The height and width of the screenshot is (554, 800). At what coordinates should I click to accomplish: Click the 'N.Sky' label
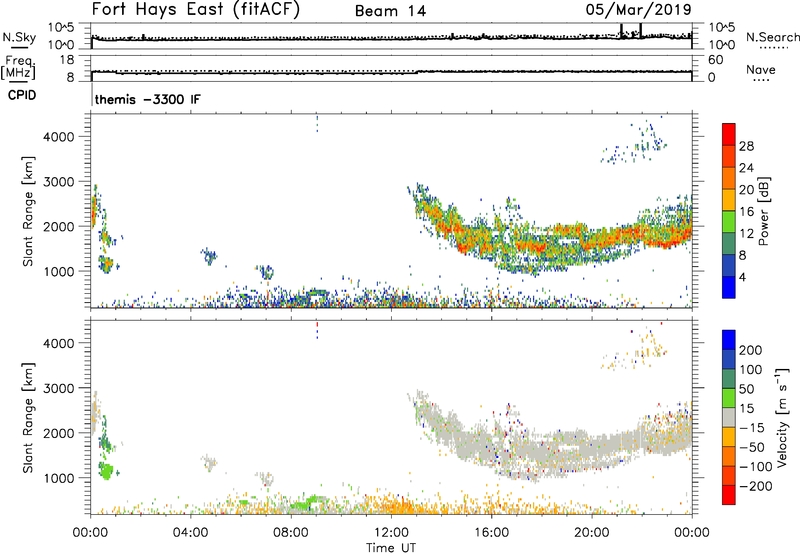(x=19, y=37)
